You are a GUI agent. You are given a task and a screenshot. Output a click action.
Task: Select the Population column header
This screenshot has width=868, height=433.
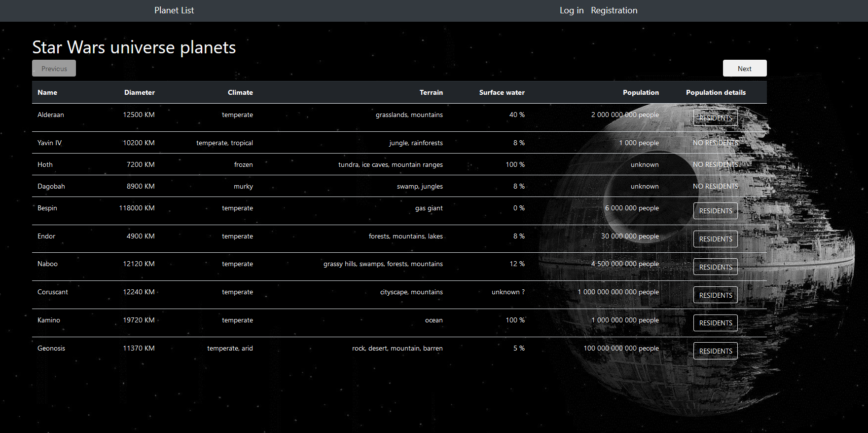point(641,92)
